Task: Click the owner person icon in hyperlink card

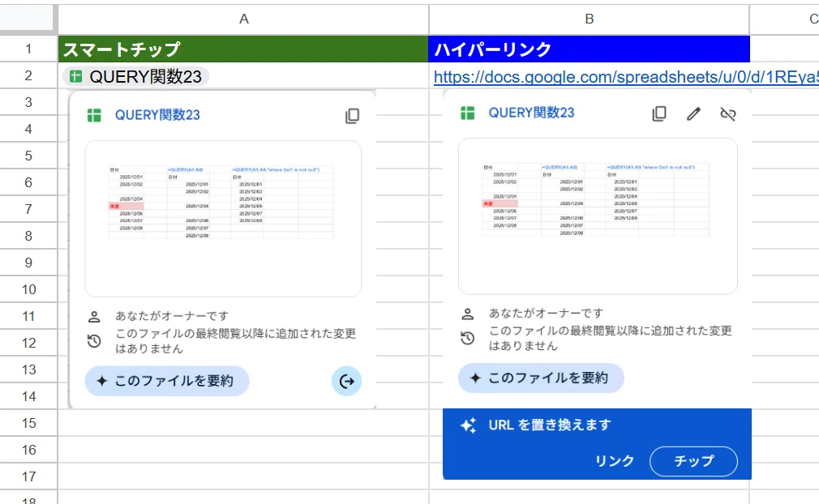Action: point(467,314)
